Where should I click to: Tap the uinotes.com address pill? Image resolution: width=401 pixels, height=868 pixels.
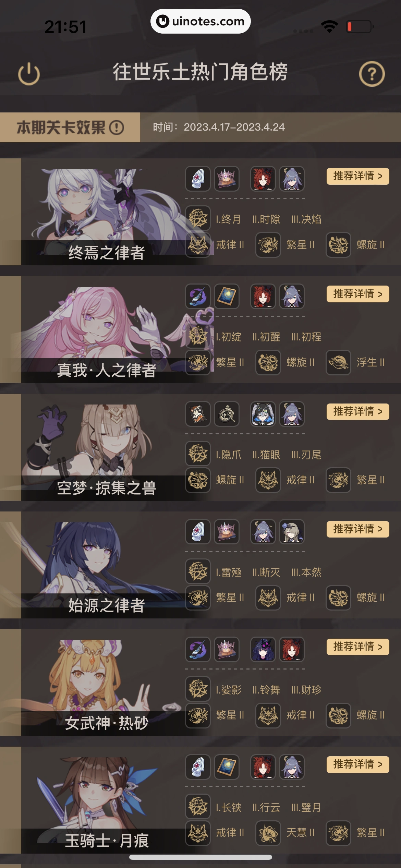pos(200,21)
